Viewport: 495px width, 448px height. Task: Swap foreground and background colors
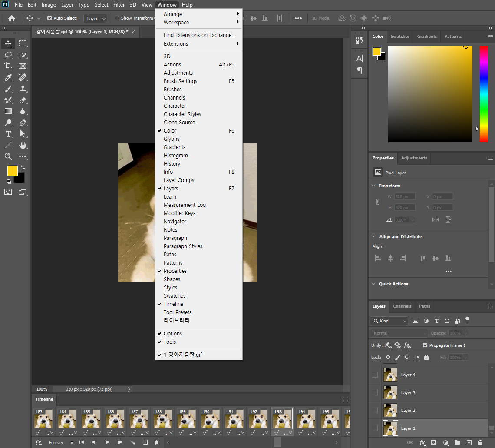point(23,167)
